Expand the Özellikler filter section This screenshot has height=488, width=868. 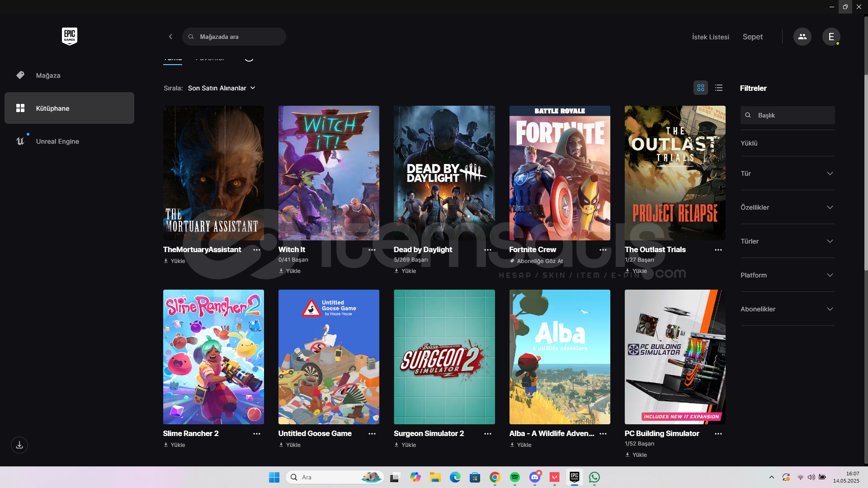point(787,207)
